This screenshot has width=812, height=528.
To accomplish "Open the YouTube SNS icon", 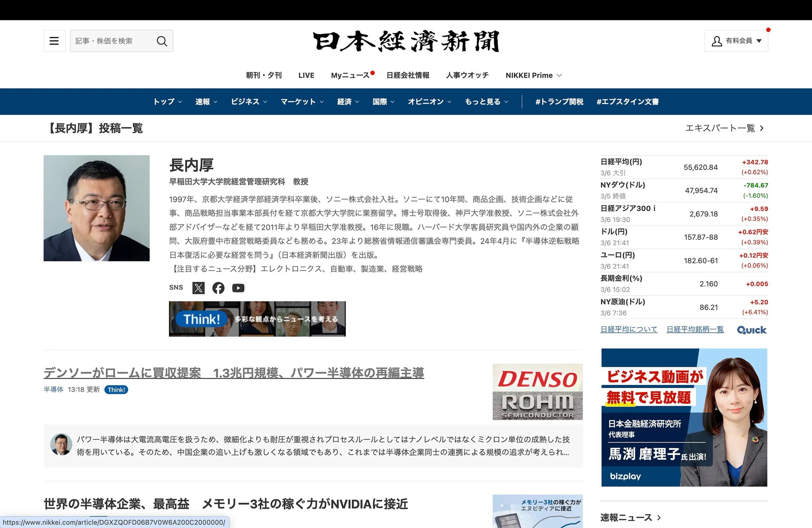I will point(238,288).
